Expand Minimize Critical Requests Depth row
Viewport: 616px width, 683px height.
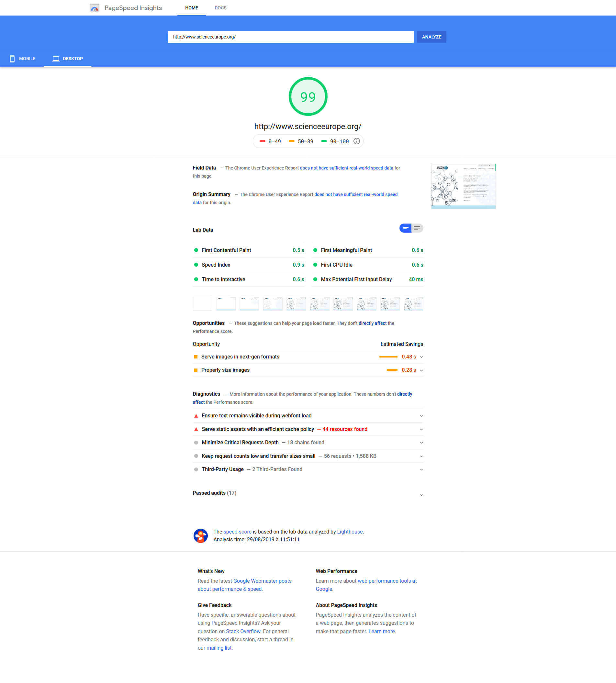tap(421, 443)
